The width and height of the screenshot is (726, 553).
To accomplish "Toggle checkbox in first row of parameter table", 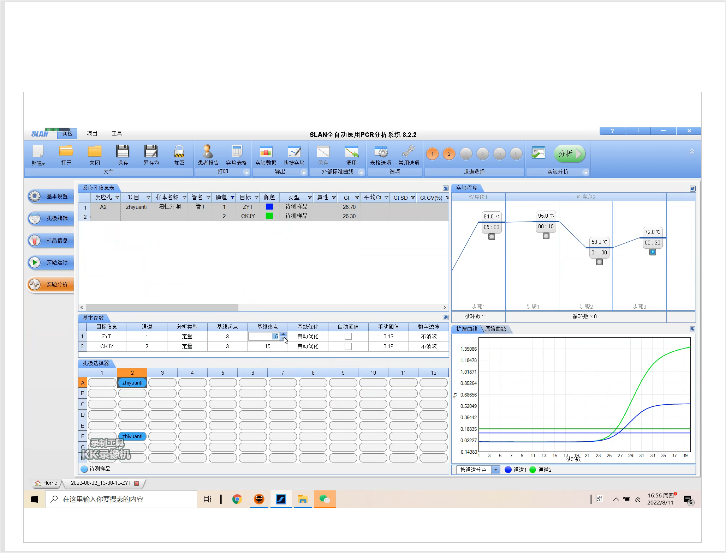I will pos(347,336).
